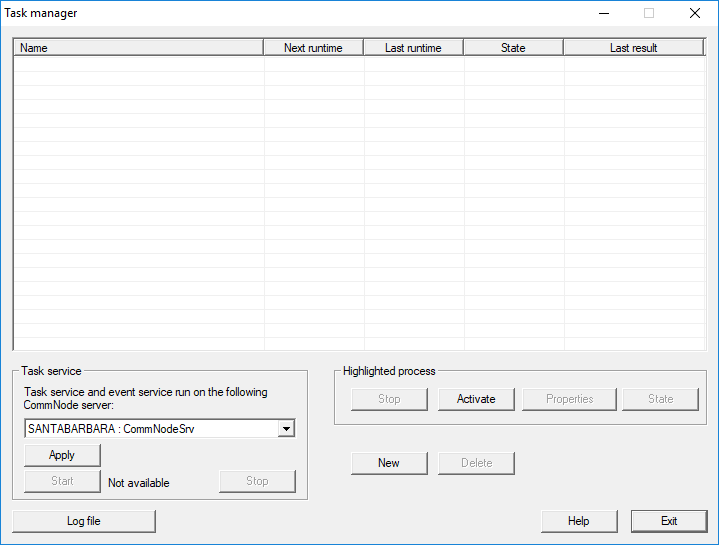The image size is (719, 545).
Task: Minimize the Task manager window
Action: tap(603, 13)
